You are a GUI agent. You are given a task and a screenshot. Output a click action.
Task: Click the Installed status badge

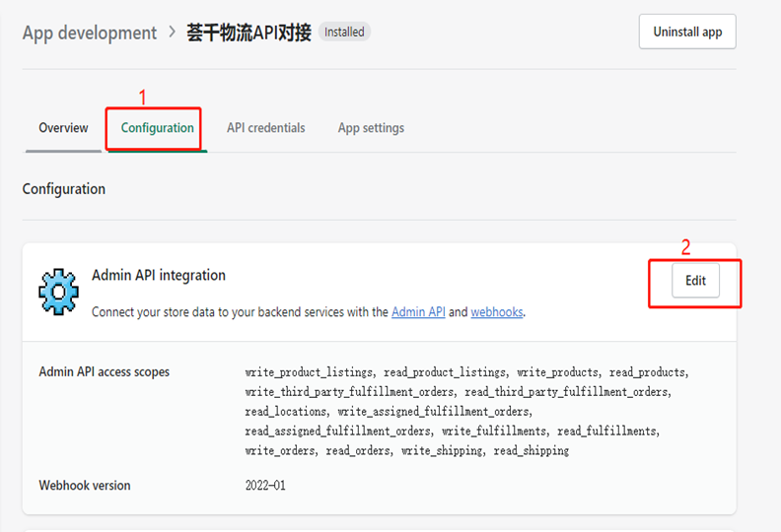[x=344, y=32]
